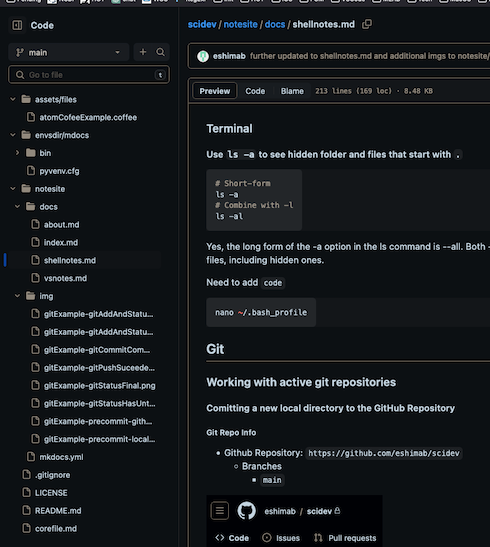Collapse the img folder chevron

click(x=17, y=296)
